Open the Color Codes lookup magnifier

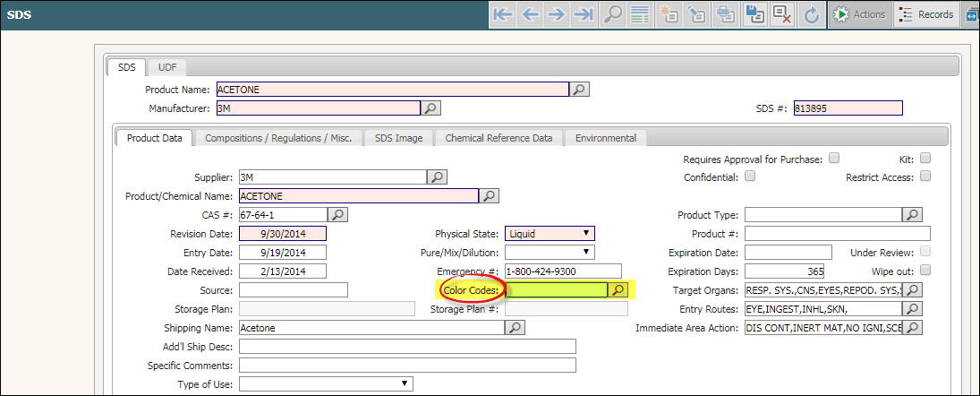pos(618,289)
